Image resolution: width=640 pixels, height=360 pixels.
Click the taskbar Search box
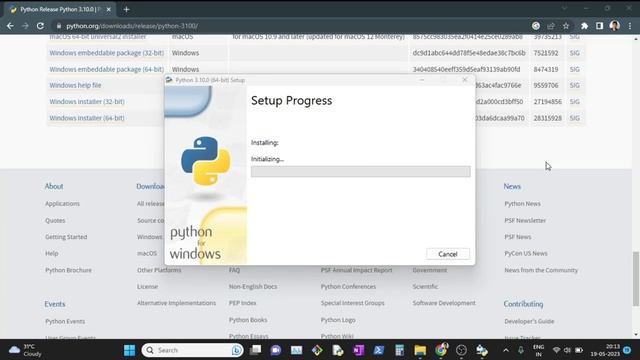tap(192, 350)
